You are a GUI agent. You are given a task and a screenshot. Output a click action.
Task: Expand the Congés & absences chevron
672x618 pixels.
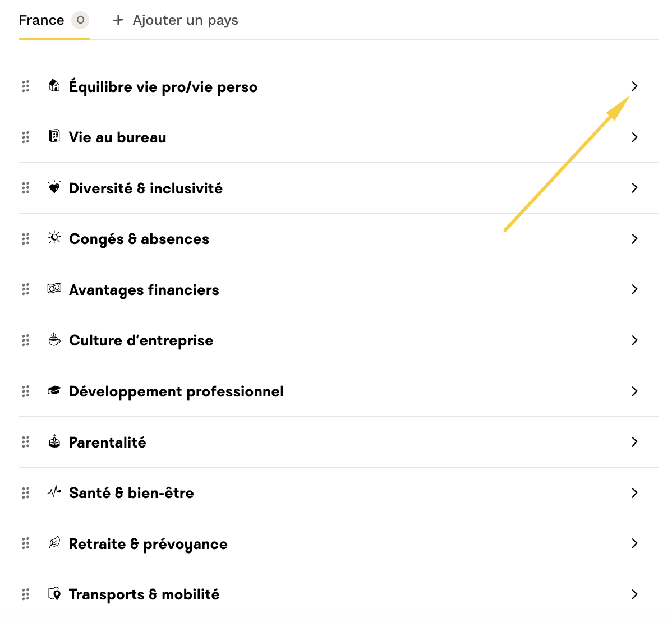[x=634, y=239]
